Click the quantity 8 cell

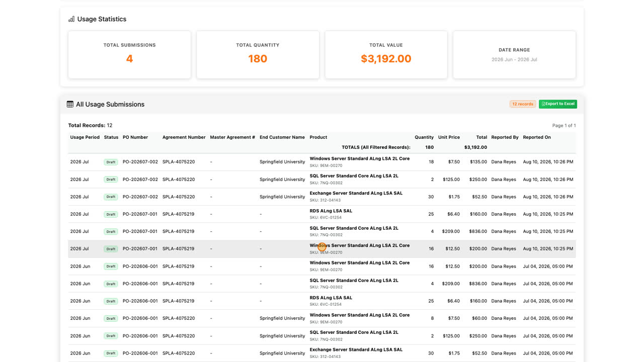[x=433, y=318]
